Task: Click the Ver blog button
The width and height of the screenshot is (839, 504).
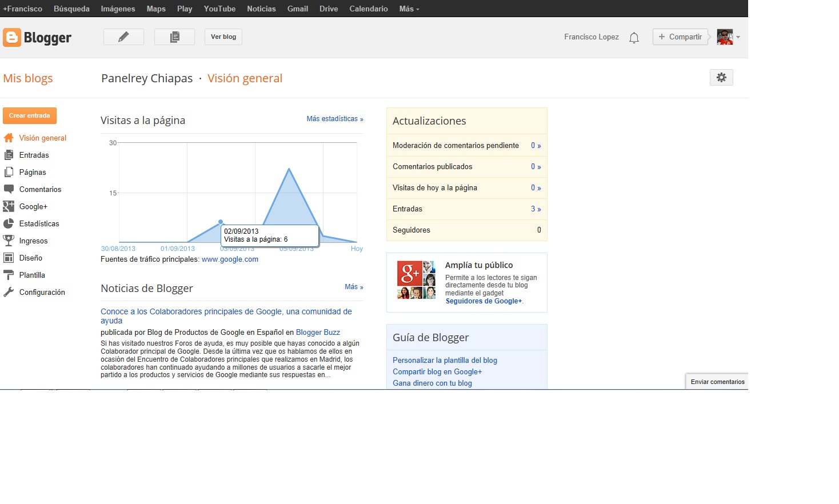Action: [x=223, y=37]
